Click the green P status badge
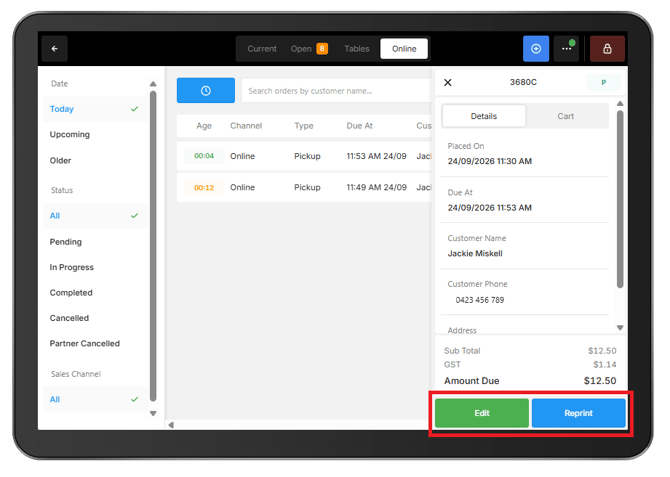This screenshot has height=477, width=670. point(603,82)
